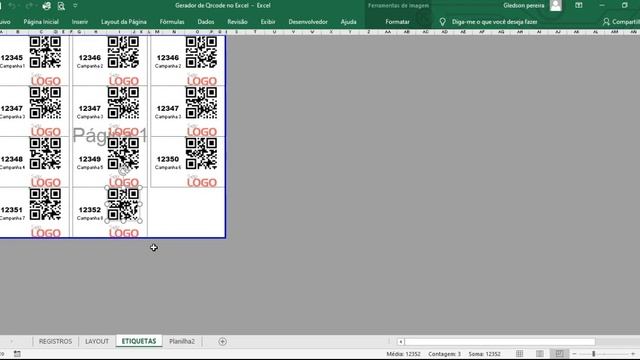Image resolution: width=640 pixels, height=360 pixels.
Task: Click the macro recording icon in the status bar
Action: (x=17, y=354)
